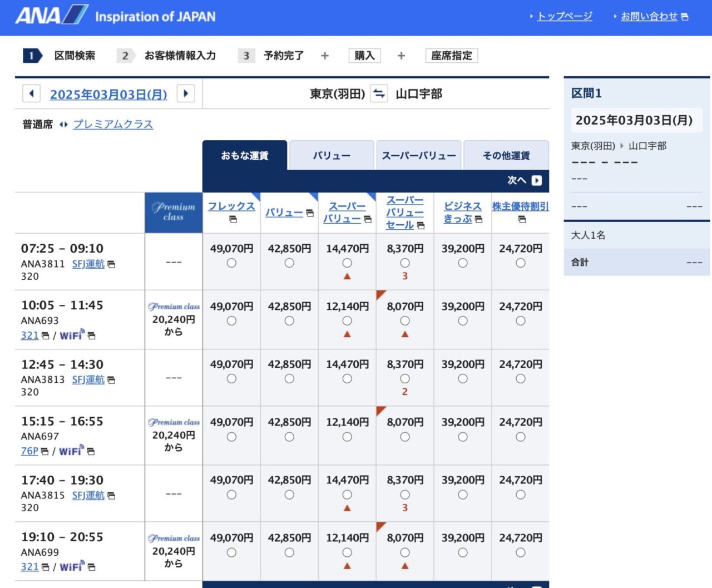Viewport: 712px width, 588px height.
Task: Select 14,470円 fare for 12:45 flight
Action: click(347, 379)
